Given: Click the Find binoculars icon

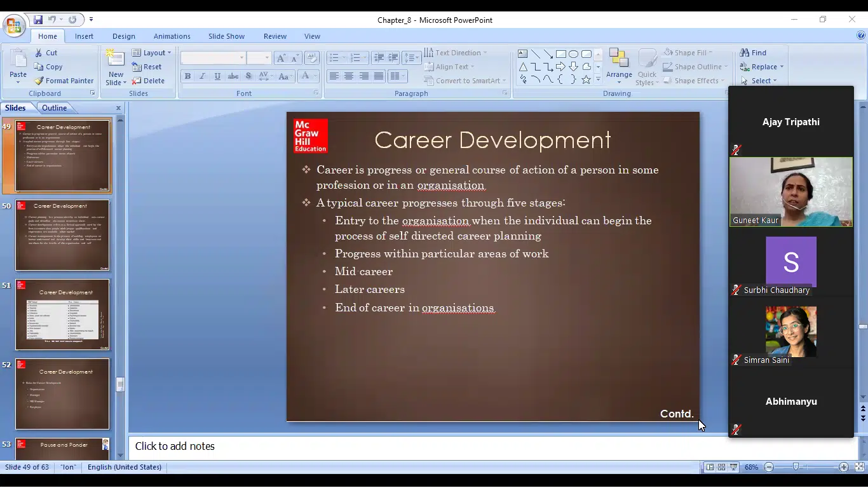Looking at the screenshot, I should tap(744, 53).
